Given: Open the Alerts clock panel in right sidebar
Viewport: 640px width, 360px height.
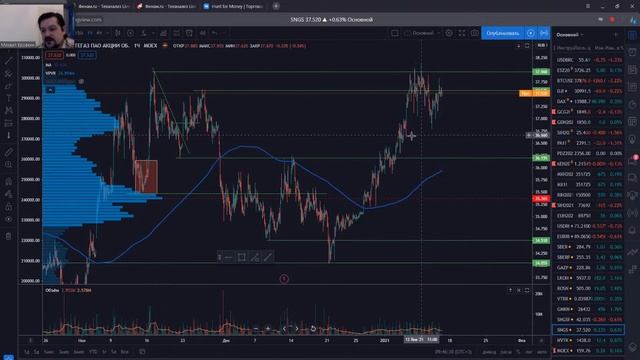Looking at the screenshot, I should click(632, 53).
